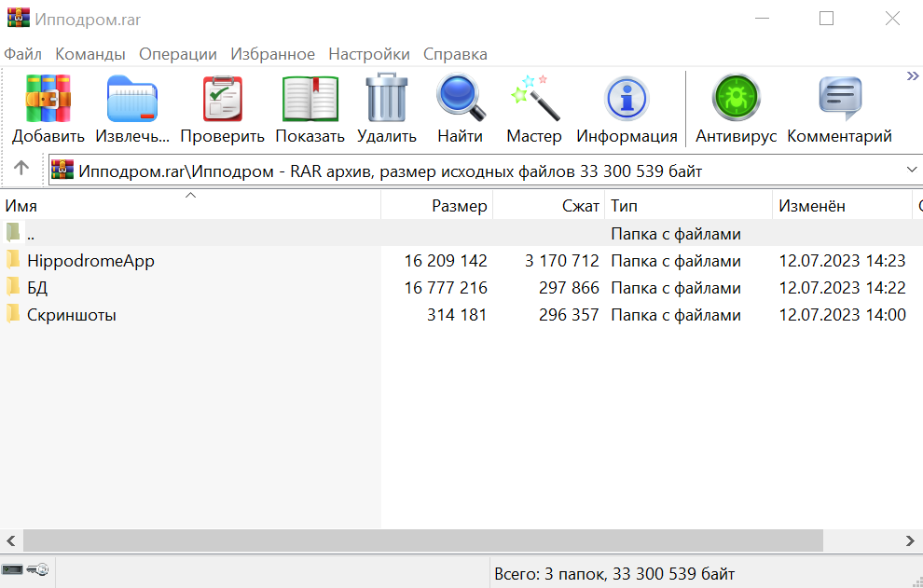Start the Мастер (Wizard) wand icon
Viewport: 923px width, 588px height.
pyautogui.click(x=534, y=99)
